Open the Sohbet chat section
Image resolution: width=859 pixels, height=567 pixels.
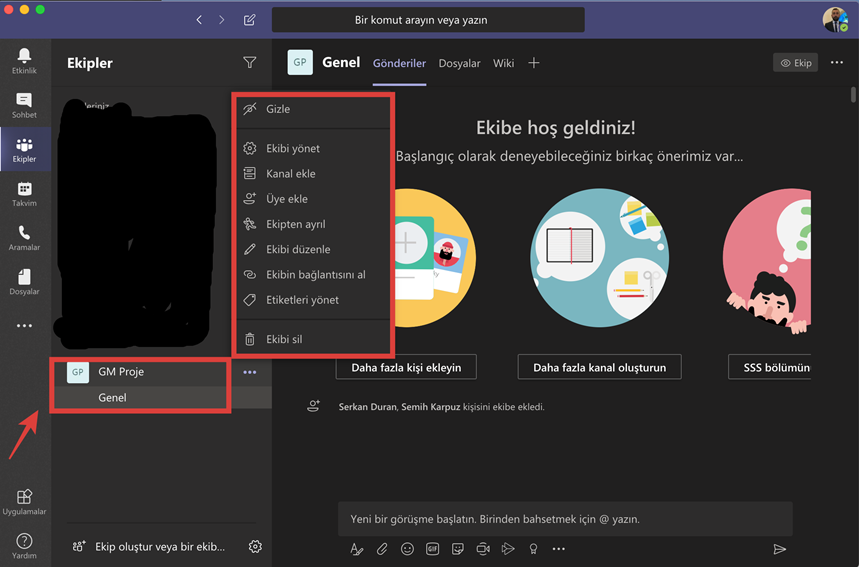[x=24, y=105]
